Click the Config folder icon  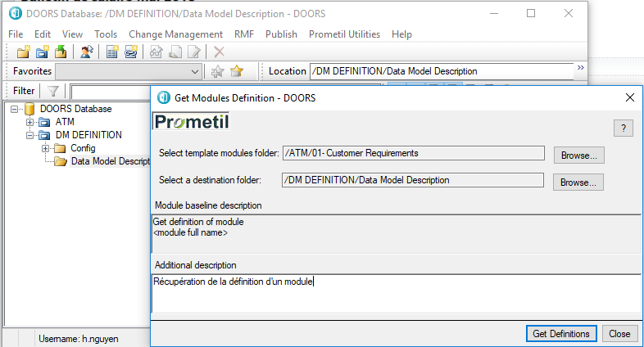(60, 148)
